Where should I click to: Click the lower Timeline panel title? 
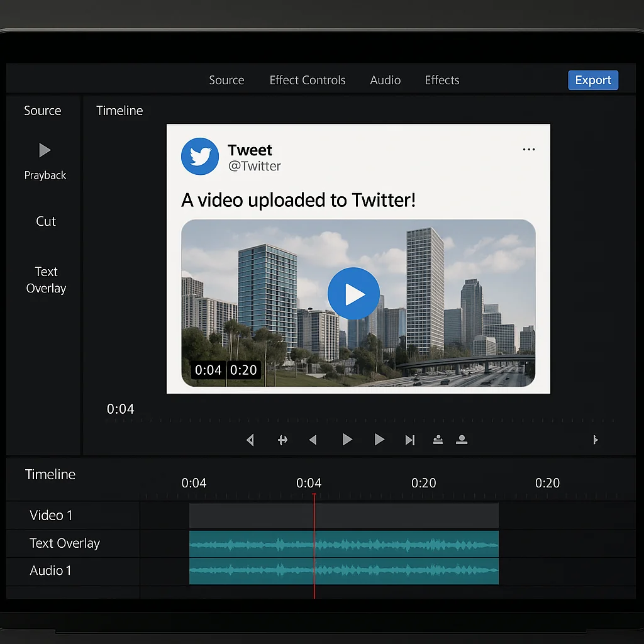tap(50, 474)
